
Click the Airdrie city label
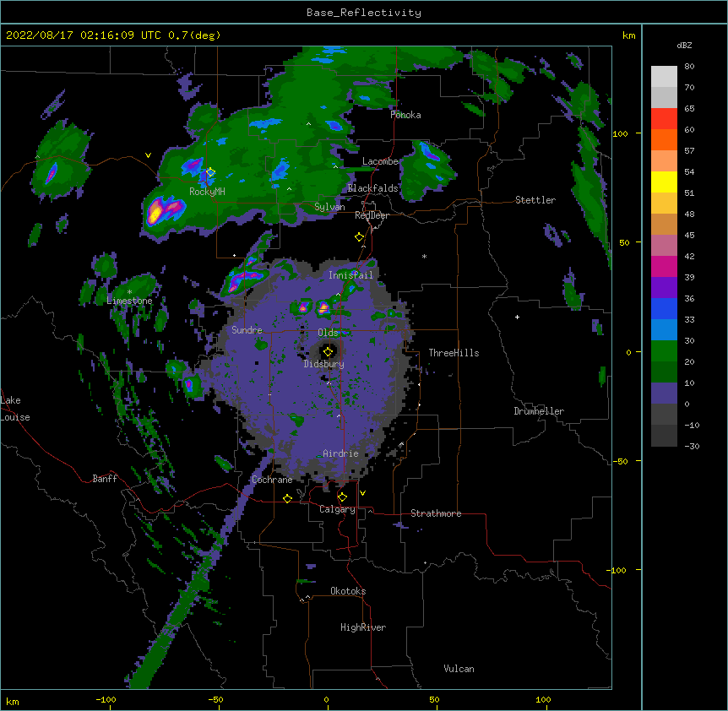point(340,453)
